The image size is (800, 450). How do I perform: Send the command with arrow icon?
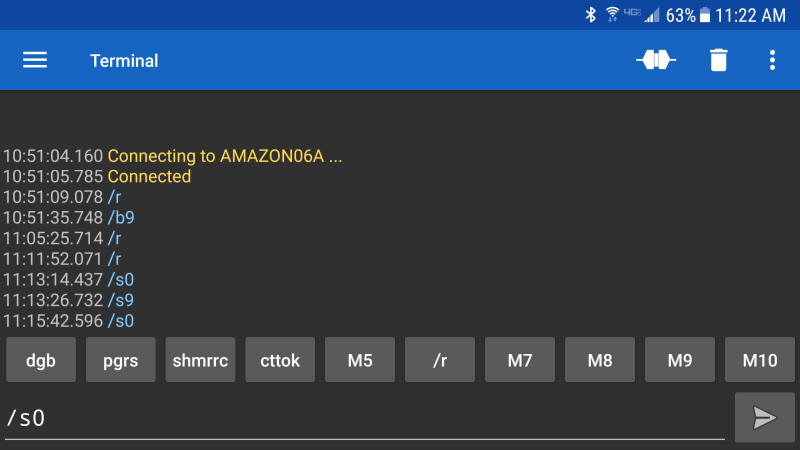(765, 417)
